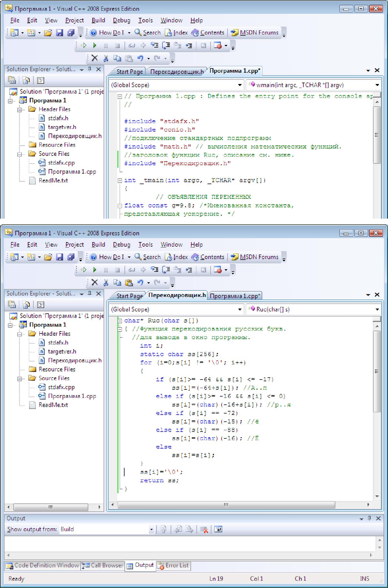388x588 pixels.
Task: Click Step Over icon in upper window
Action: pos(166,45)
